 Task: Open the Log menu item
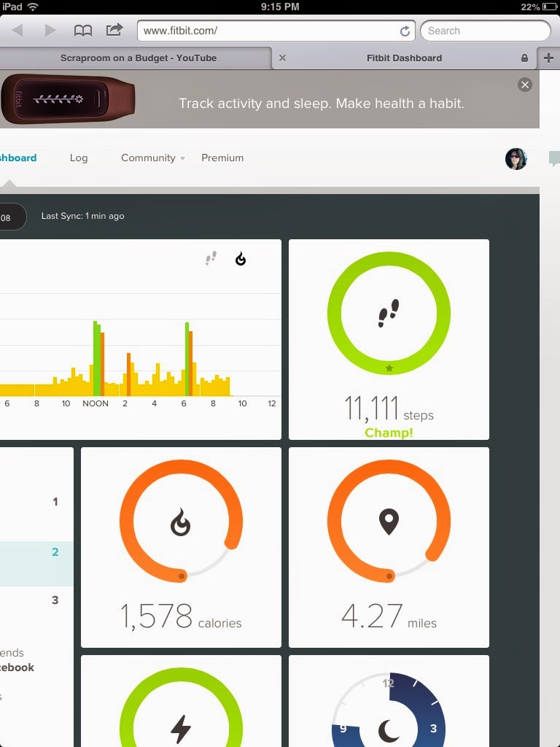point(79,158)
